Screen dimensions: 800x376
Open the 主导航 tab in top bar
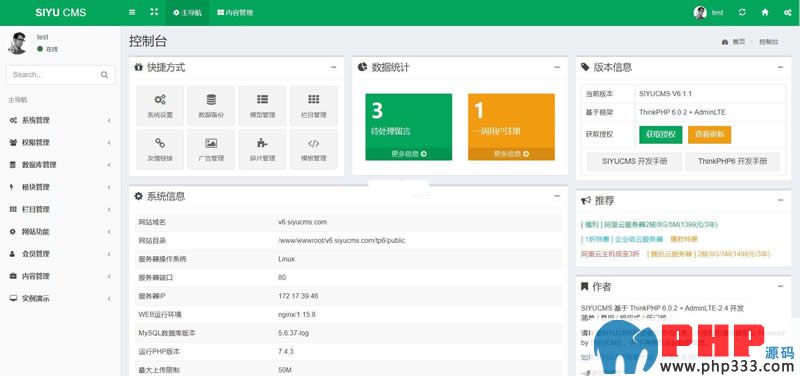(187, 13)
